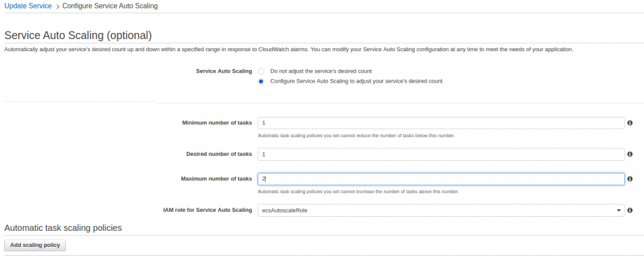Open the Update Service breadcrumb link
The image size is (644, 256).
[28, 6]
